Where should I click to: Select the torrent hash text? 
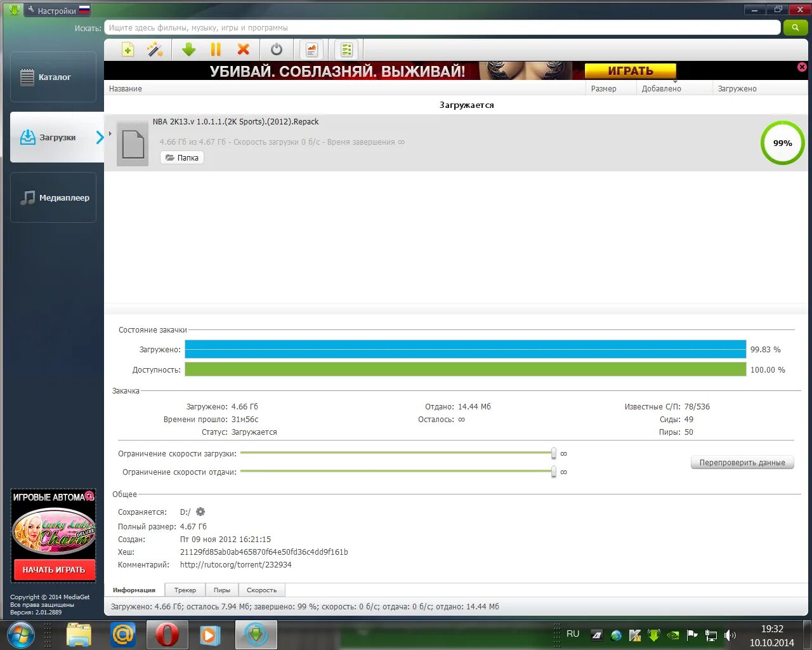click(264, 552)
